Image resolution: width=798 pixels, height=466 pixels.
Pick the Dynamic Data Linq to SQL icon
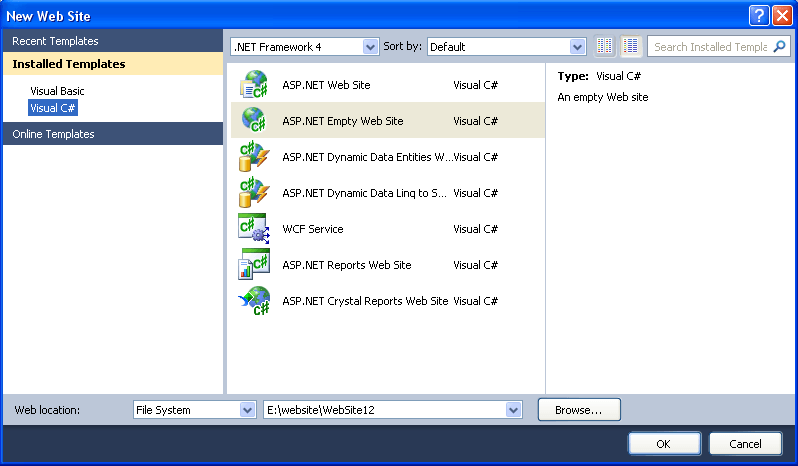point(253,193)
